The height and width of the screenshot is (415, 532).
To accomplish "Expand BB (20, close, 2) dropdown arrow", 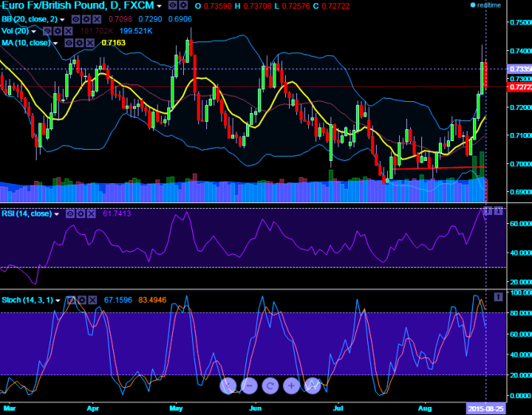I will (62, 20).
